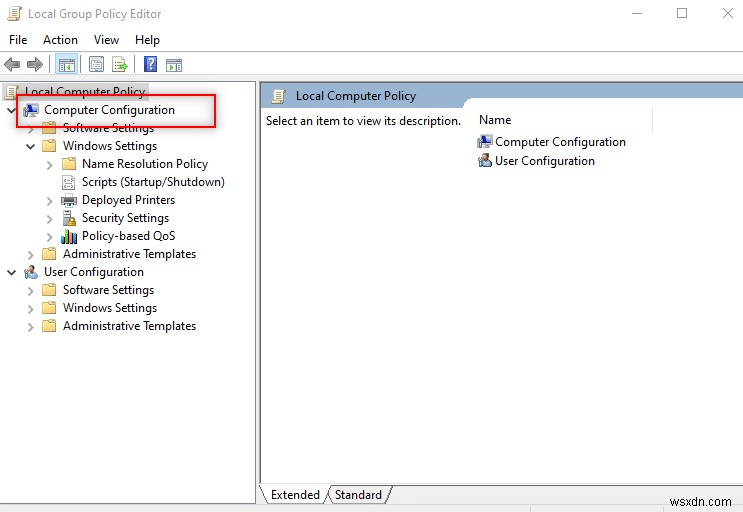Viewport: 743px width, 512px height.
Task: Collapse the Computer Configuration node
Action: tap(12, 110)
